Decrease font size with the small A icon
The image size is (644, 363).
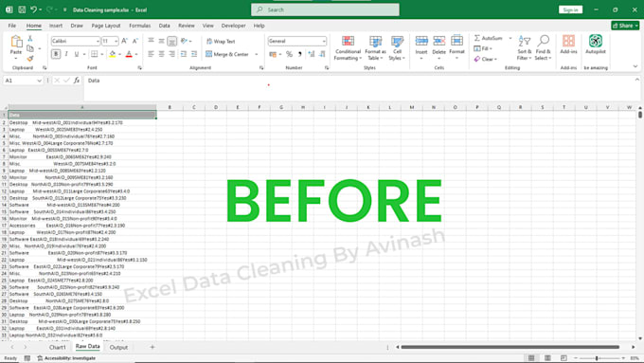point(134,41)
